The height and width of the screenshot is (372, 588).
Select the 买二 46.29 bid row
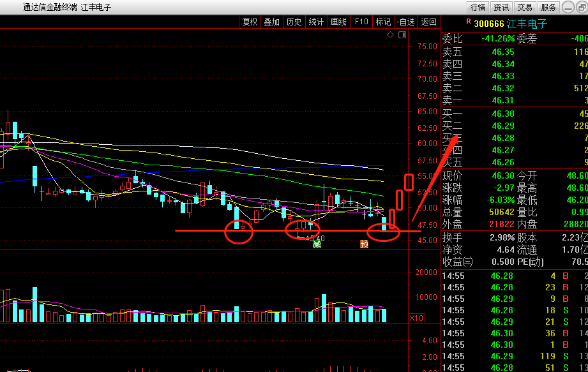515,126
